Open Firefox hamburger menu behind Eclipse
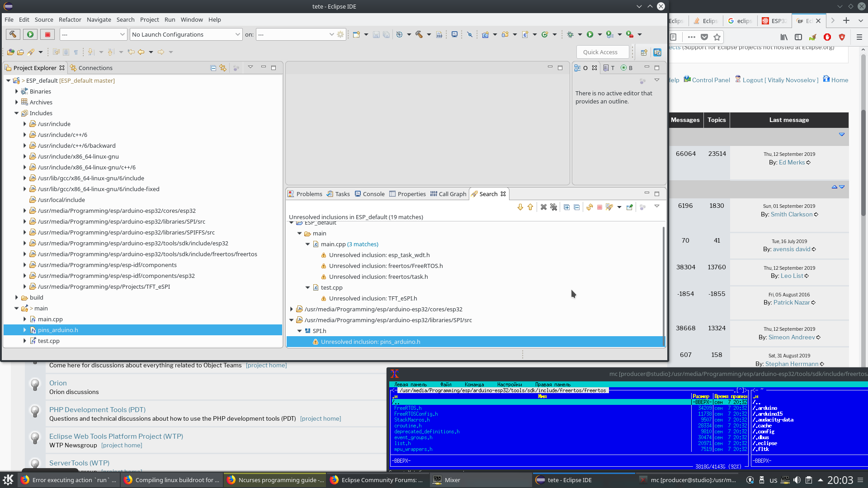The width and height of the screenshot is (868, 488). (859, 37)
